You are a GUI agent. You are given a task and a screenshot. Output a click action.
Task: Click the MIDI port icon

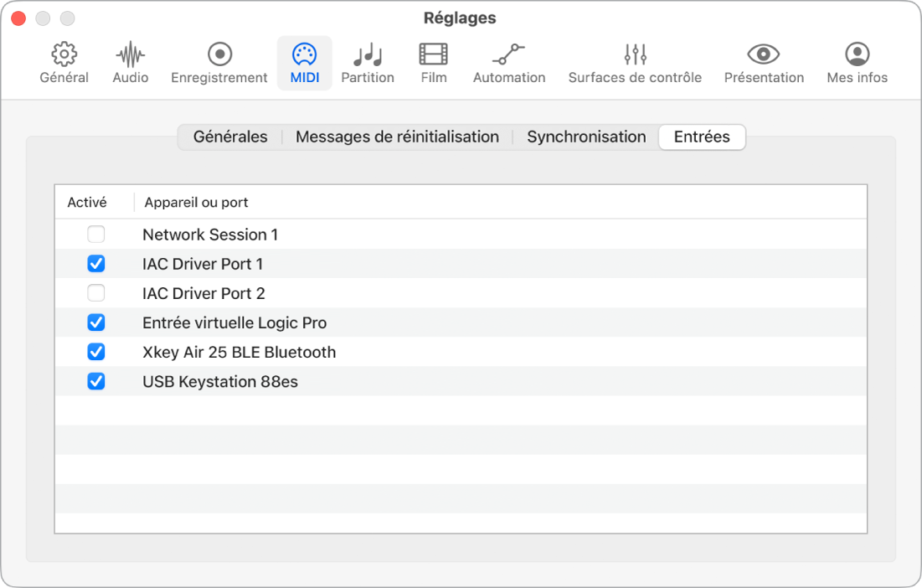[304, 55]
